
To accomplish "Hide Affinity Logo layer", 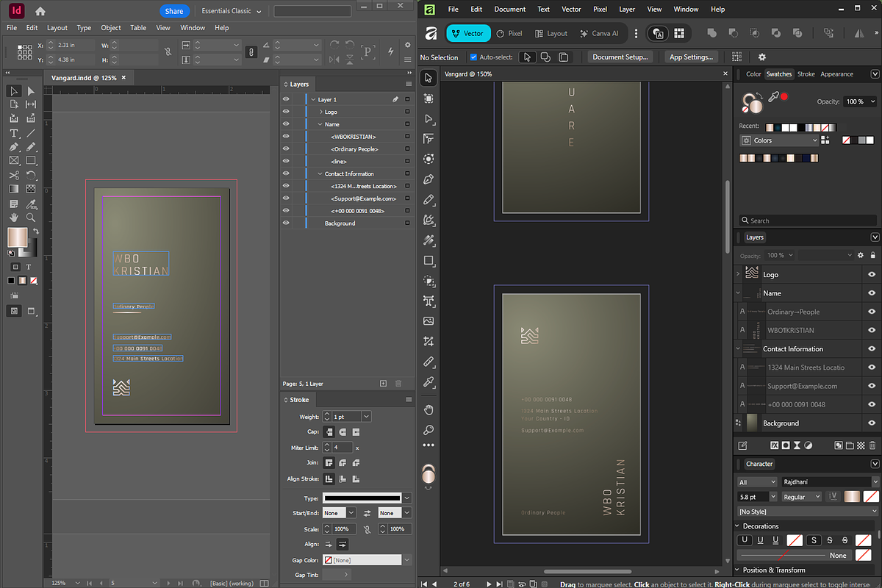I will click(x=872, y=274).
